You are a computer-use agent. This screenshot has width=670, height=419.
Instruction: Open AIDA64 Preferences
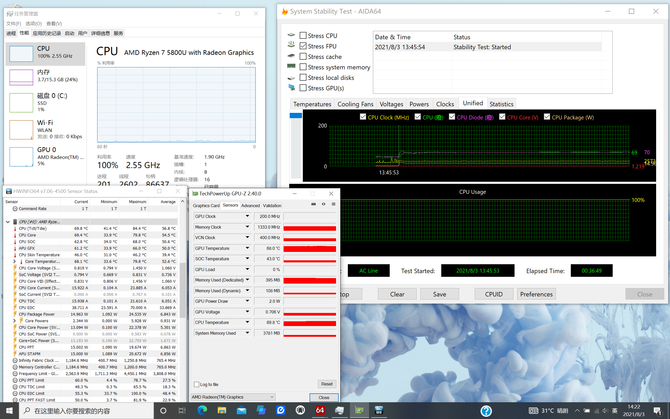536,294
